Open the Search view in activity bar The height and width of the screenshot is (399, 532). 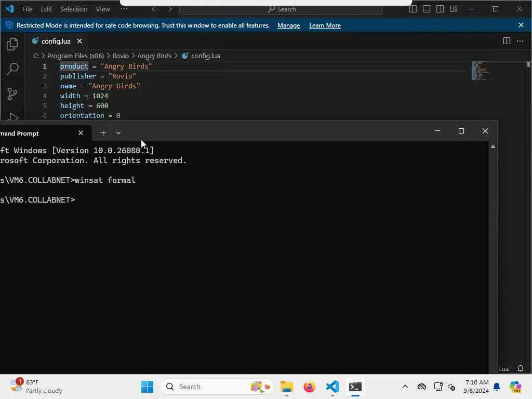pos(12,69)
